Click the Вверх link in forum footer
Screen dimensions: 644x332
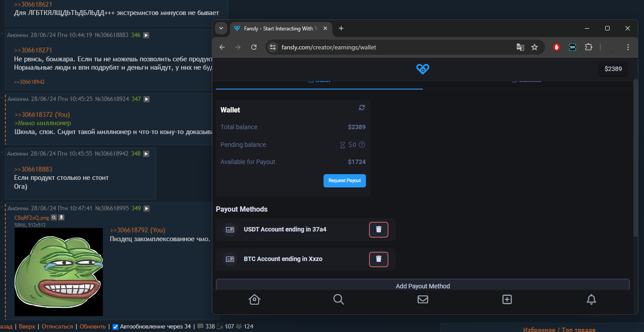coord(27,327)
